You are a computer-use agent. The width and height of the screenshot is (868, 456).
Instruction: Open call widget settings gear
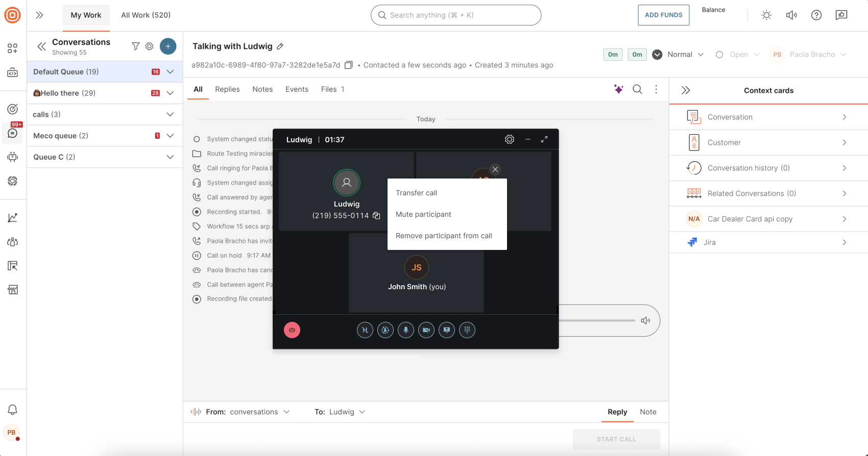(x=510, y=139)
